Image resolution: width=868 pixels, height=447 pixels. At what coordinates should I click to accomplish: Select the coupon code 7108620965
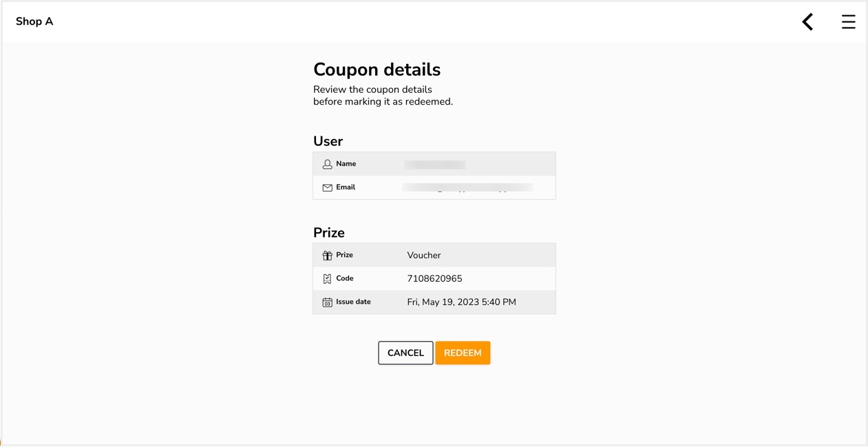point(434,279)
